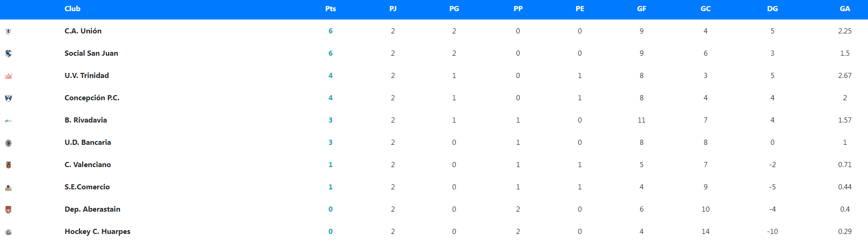Sort table by Club column header
This screenshot has width=868, height=246.
(73, 9)
